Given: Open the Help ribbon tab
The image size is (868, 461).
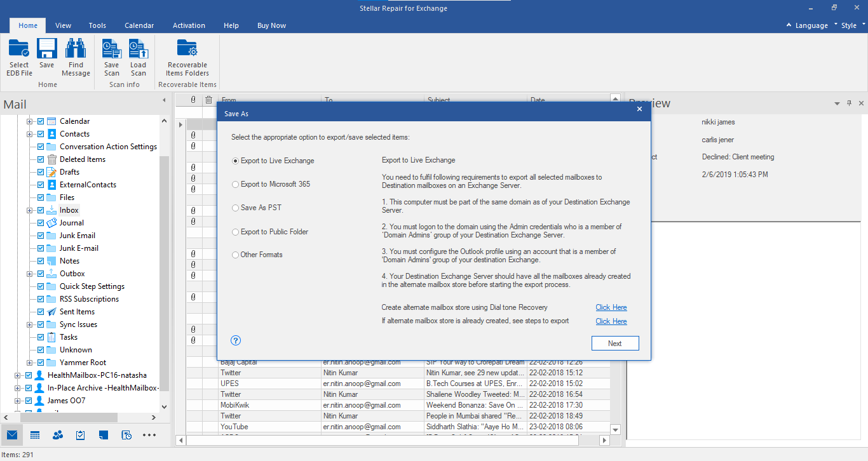Looking at the screenshot, I should (x=231, y=25).
